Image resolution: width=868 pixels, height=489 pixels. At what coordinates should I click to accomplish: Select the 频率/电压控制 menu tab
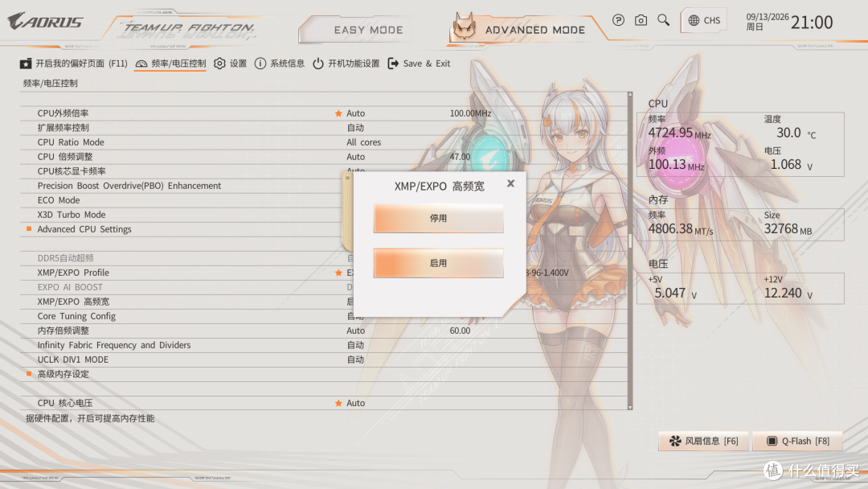171,64
